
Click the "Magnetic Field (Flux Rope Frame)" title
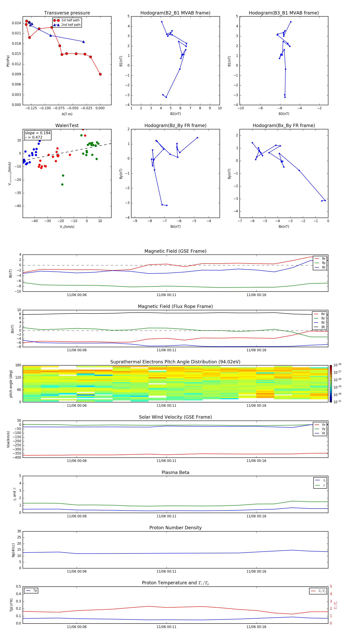(175, 307)
